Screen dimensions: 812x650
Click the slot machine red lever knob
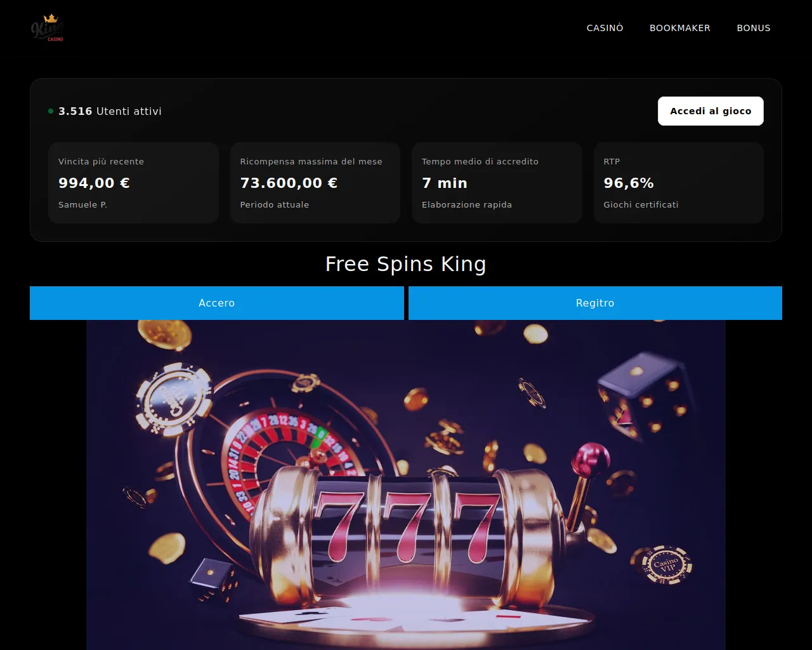(x=590, y=458)
